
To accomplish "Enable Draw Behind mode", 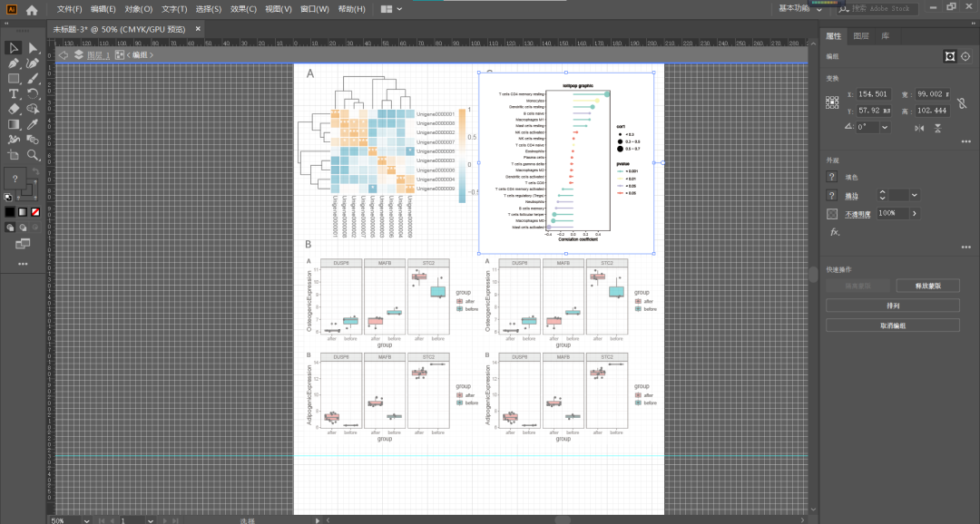I will [x=23, y=228].
